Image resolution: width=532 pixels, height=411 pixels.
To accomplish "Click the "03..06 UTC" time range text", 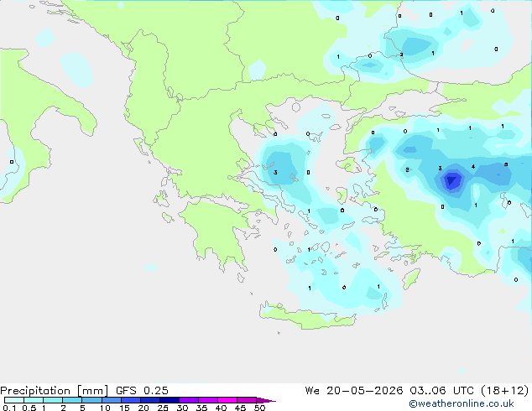I will coord(441,391).
